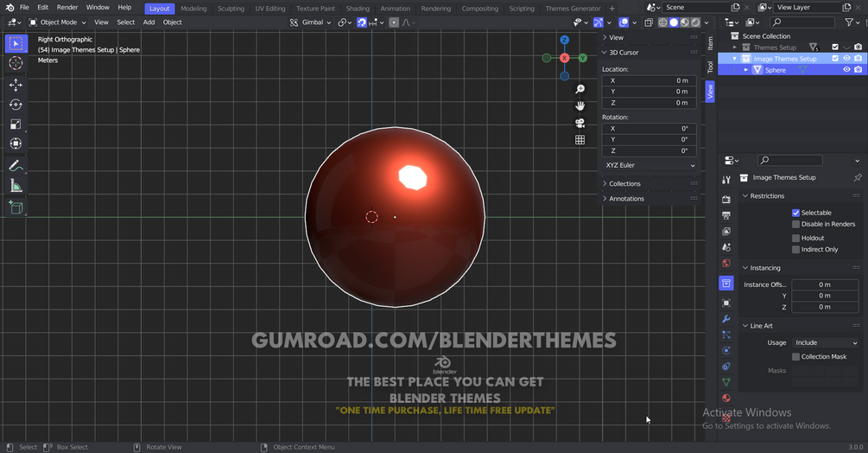Expand the Annotations panel

605,199
